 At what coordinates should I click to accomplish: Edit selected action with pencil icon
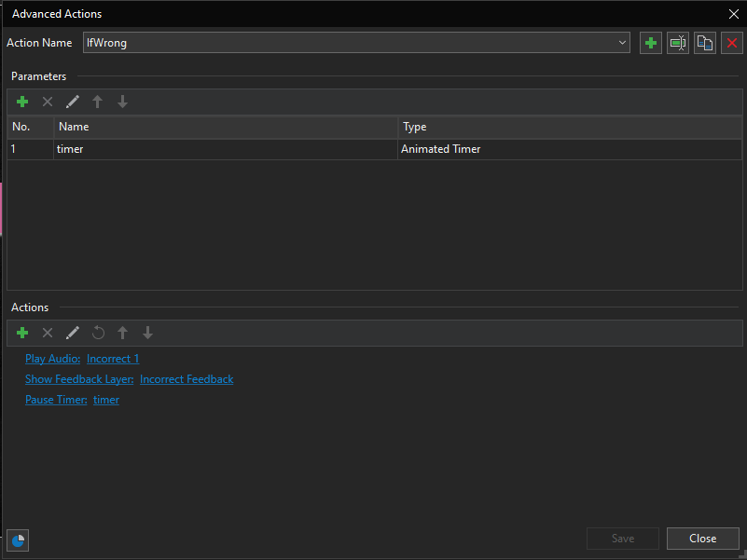(x=73, y=333)
